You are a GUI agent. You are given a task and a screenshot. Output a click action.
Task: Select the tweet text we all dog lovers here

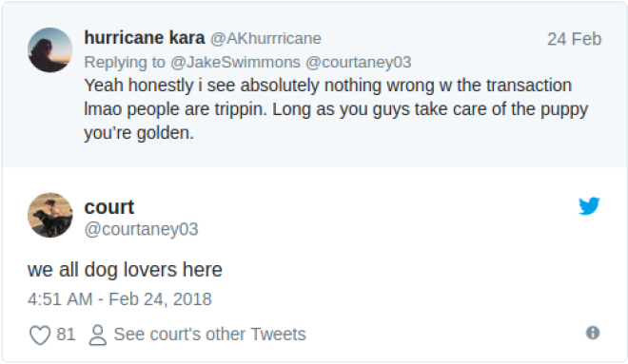125,270
